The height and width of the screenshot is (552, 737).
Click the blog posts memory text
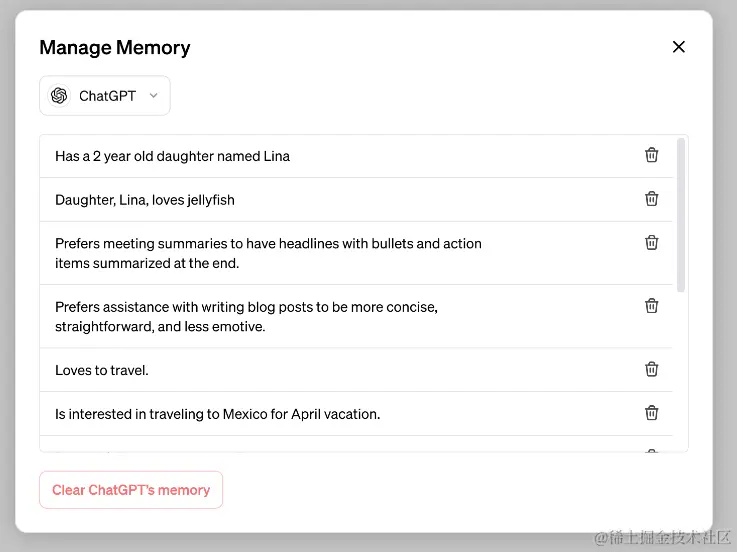(x=246, y=316)
